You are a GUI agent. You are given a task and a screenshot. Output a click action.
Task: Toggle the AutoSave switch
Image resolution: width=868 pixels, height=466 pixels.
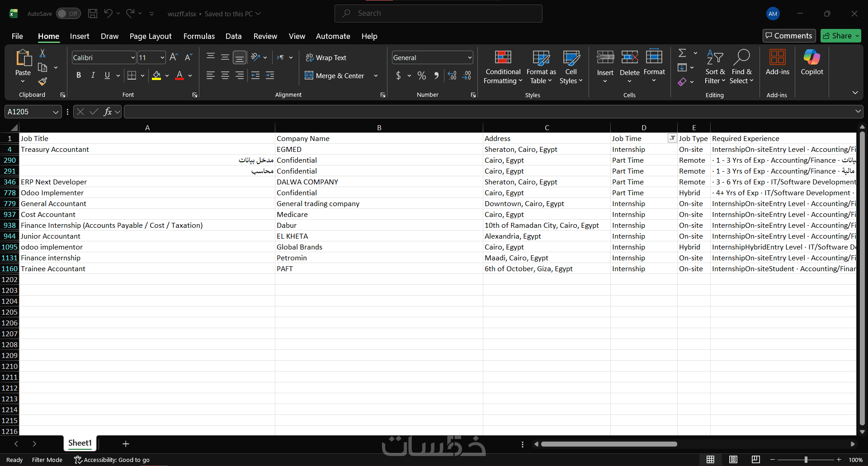click(68, 14)
